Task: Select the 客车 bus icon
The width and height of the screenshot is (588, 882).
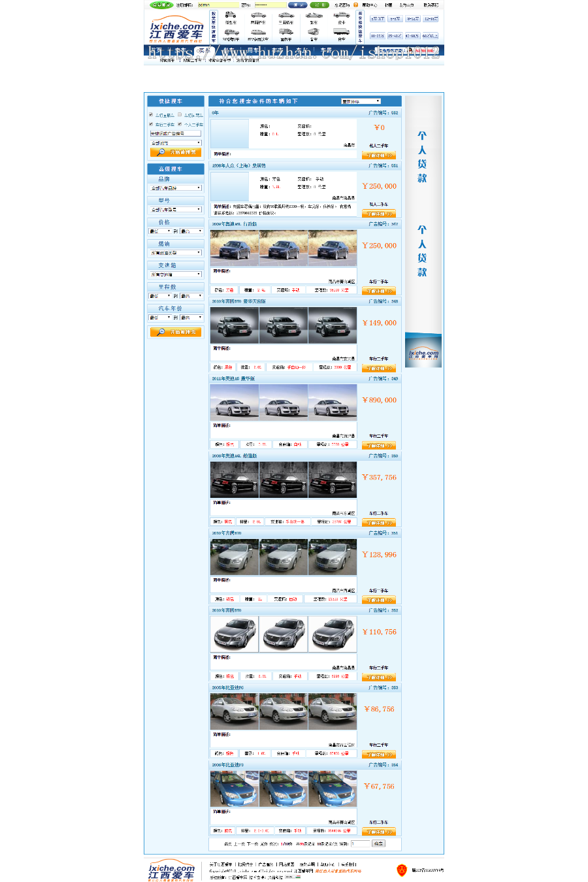Action: coord(314,31)
